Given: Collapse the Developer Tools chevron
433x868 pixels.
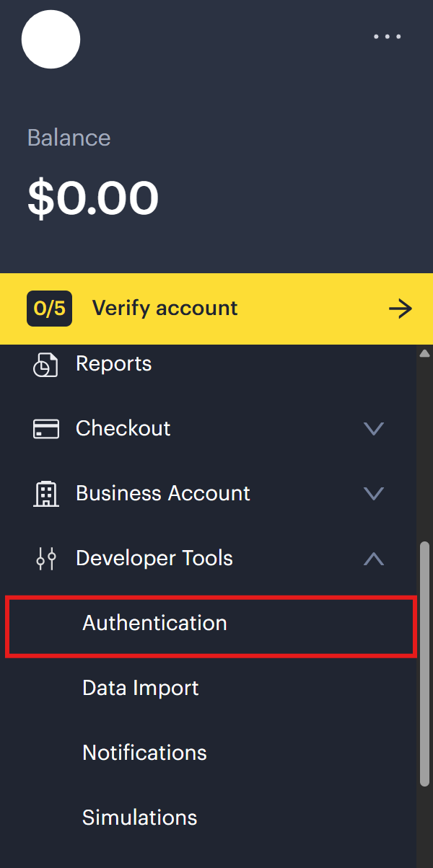Looking at the screenshot, I should pyautogui.click(x=374, y=559).
